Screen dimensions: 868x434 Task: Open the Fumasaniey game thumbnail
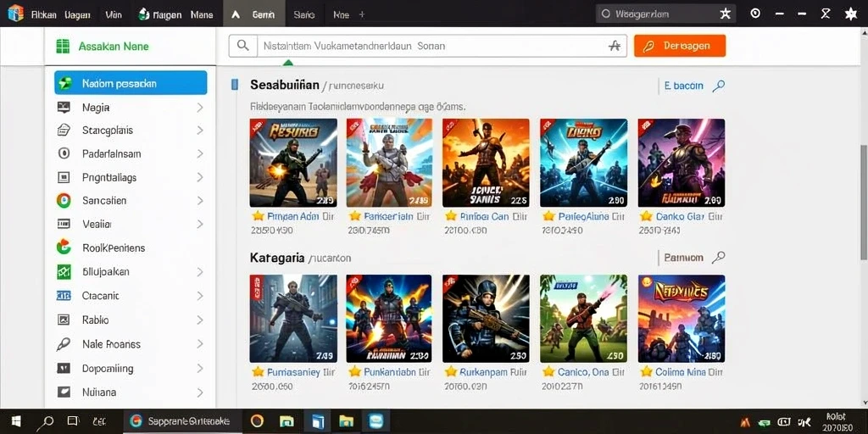click(293, 319)
